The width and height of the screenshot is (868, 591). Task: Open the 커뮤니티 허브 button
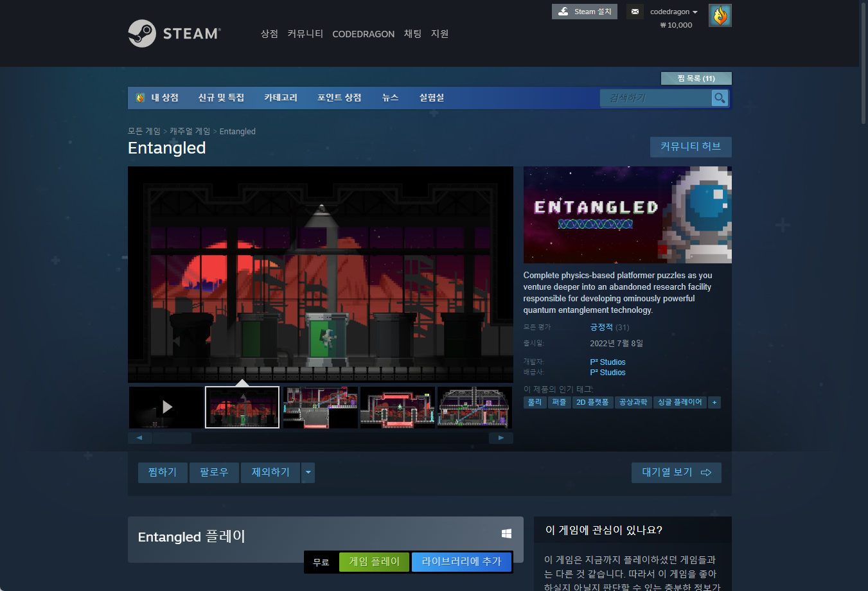coord(691,146)
